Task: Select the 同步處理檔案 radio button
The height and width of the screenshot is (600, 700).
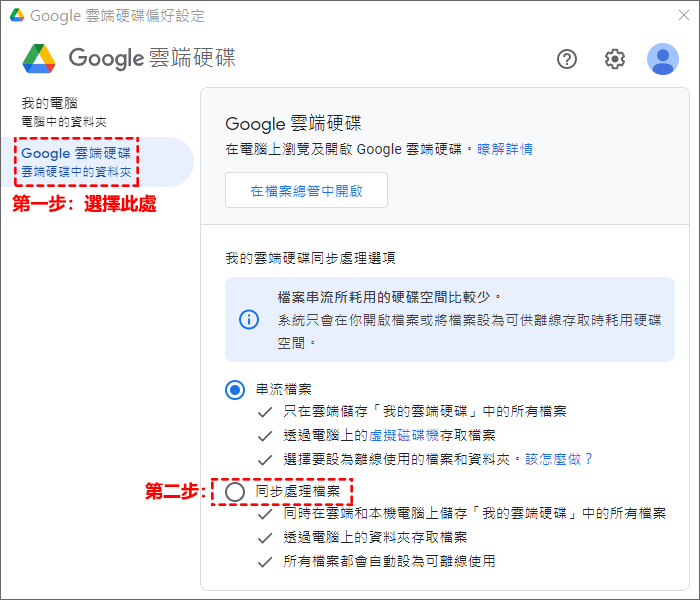Action: coord(235,492)
